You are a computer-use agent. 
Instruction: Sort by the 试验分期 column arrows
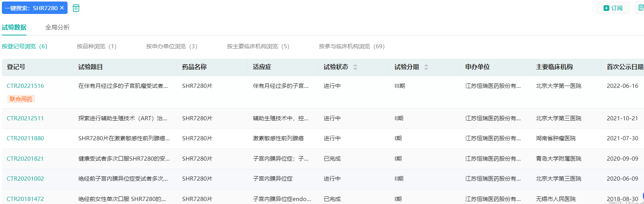click(x=426, y=67)
